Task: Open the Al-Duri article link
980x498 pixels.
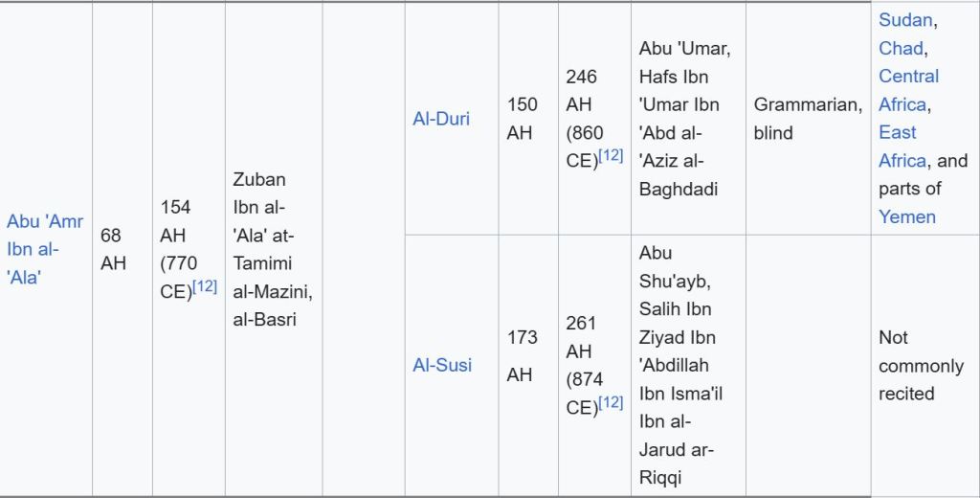Action: (x=441, y=119)
